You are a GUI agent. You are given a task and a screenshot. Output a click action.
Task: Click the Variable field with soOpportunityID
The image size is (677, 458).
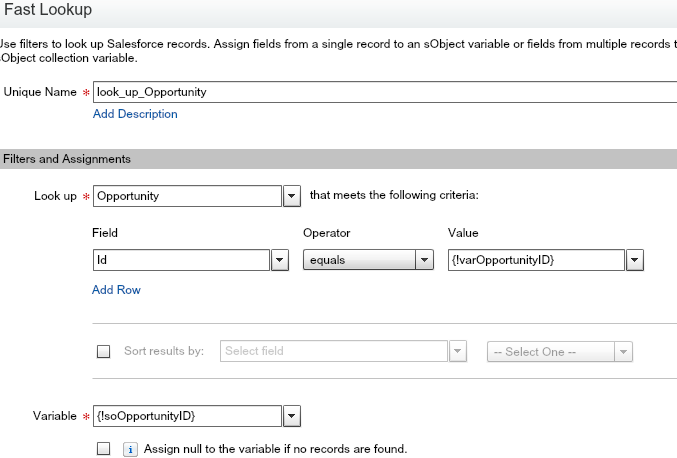tap(186, 414)
